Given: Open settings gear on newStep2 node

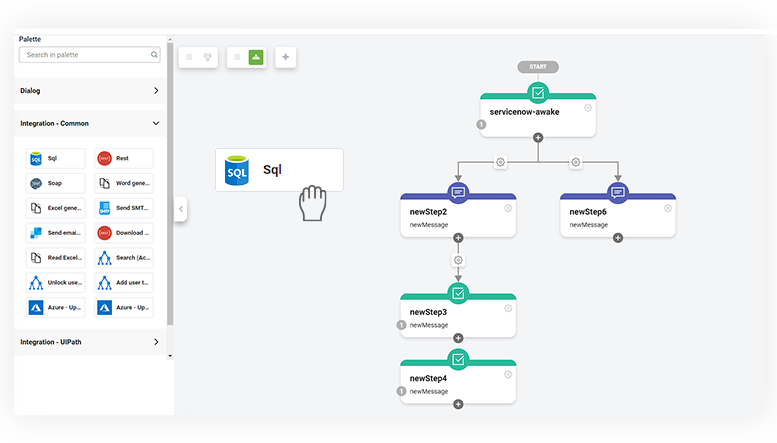Looking at the screenshot, I should (508, 208).
